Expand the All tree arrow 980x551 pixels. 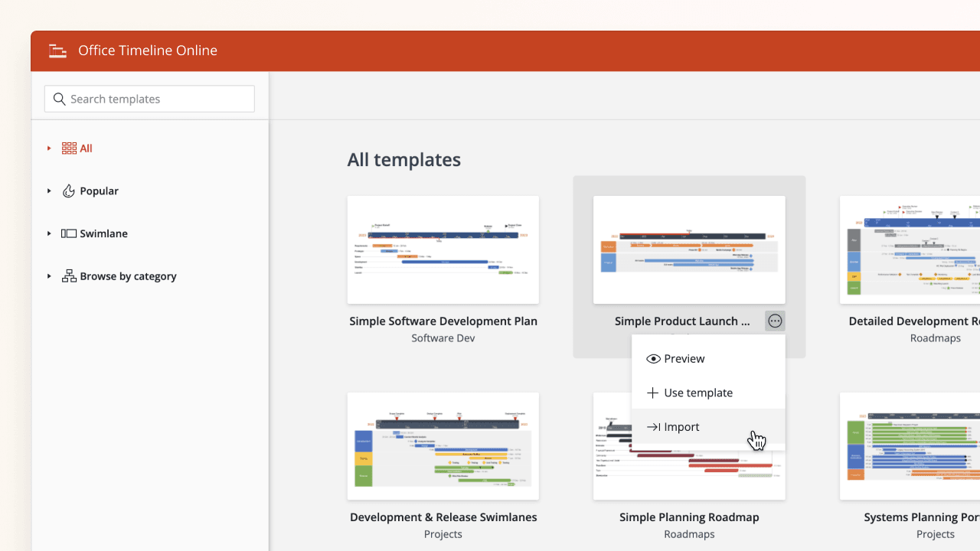pos(49,148)
